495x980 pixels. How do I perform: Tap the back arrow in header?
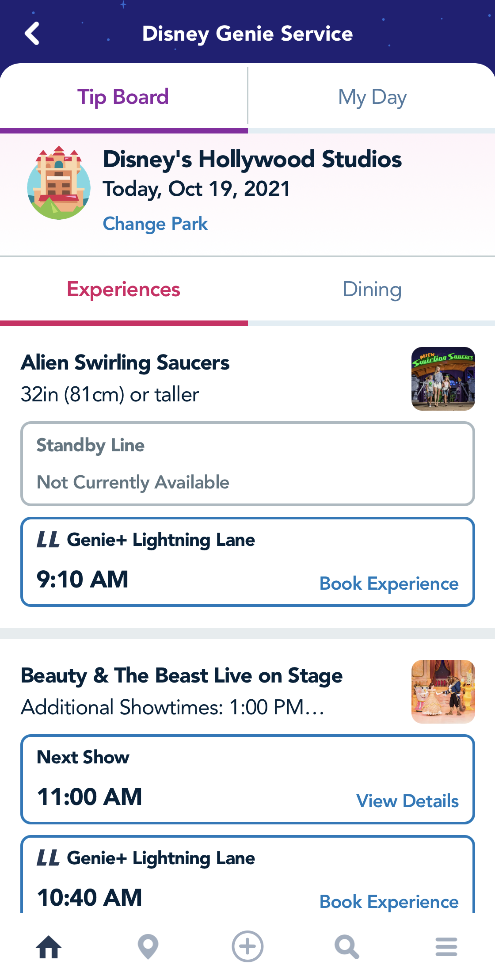[32, 34]
